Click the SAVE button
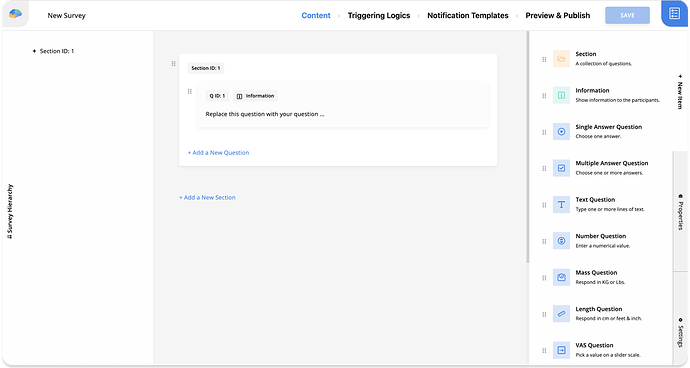The width and height of the screenshot is (690, 368). 628,15
